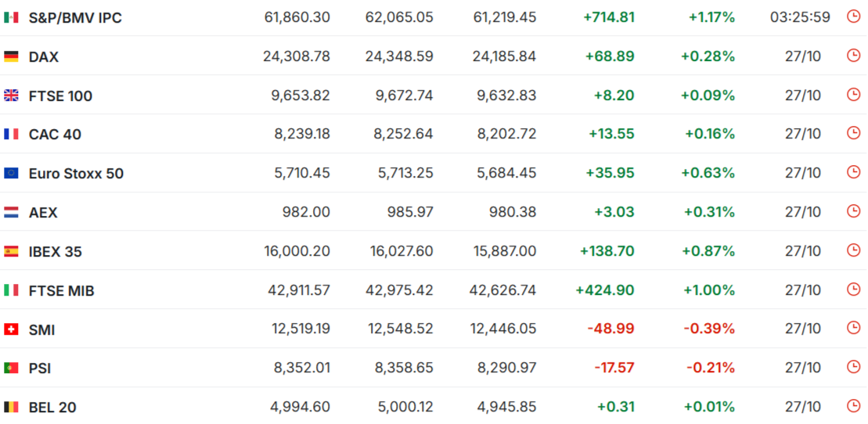
Task: Click the Portuguese flag beside PSI
Action: point(11,368)
